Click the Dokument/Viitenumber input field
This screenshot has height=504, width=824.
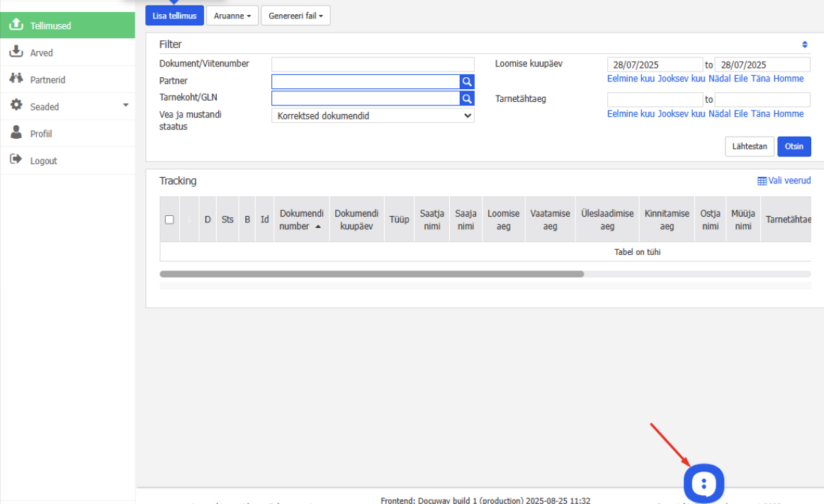click(x=373, y=64)
